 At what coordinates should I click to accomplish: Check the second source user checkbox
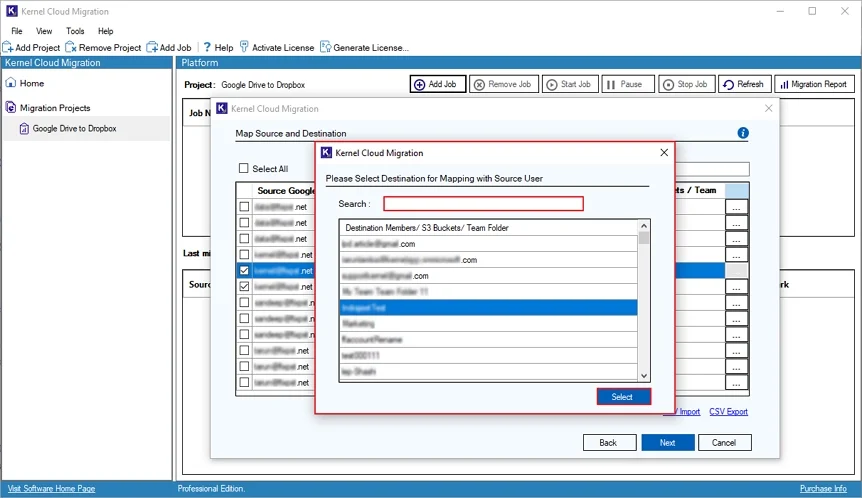click(244, 223)
